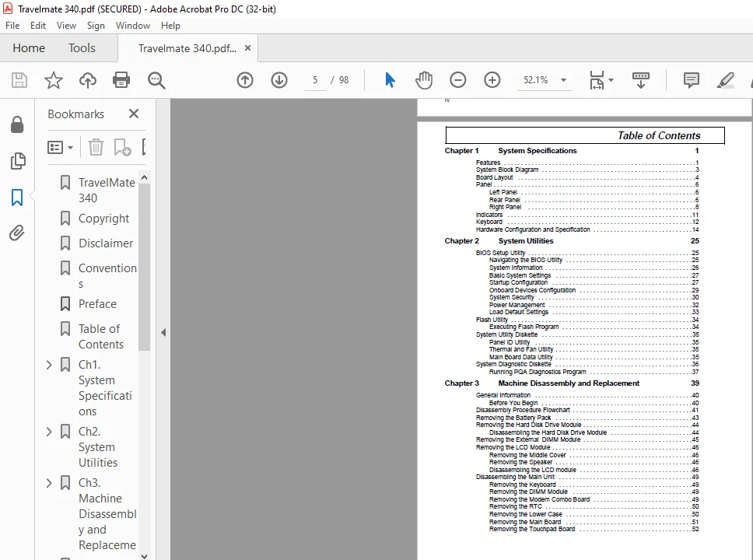Open the Help menu

tap(170, 26)
